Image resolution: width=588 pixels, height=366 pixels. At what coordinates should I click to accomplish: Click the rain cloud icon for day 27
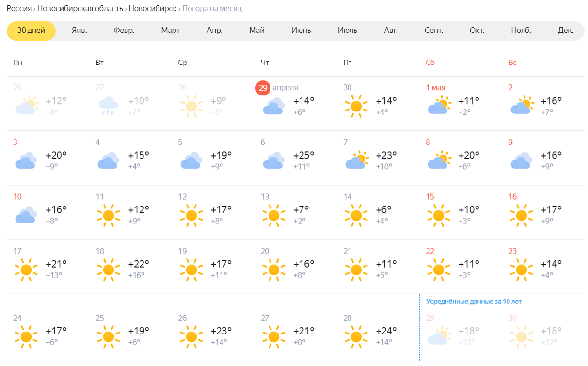[x=109, y=106]
